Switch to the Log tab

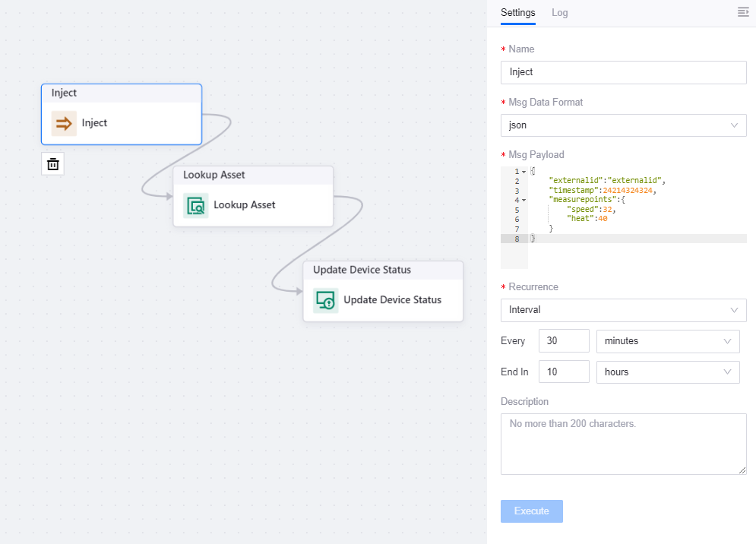click(x=559, y=13)
